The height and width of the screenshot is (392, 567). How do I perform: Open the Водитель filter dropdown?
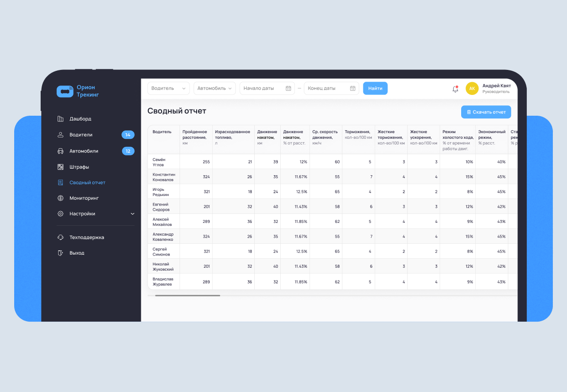click(x=168, y=88)
